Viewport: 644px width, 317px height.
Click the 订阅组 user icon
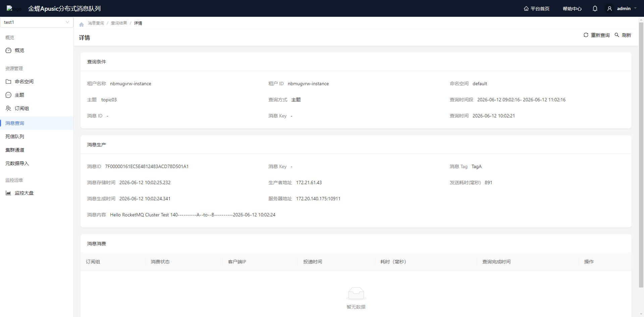(8, 108)
